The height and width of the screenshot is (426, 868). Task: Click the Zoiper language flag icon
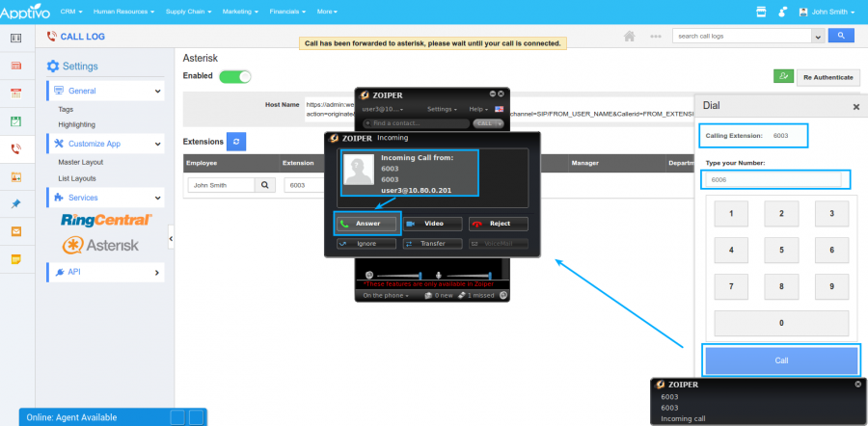coord(500,109)
